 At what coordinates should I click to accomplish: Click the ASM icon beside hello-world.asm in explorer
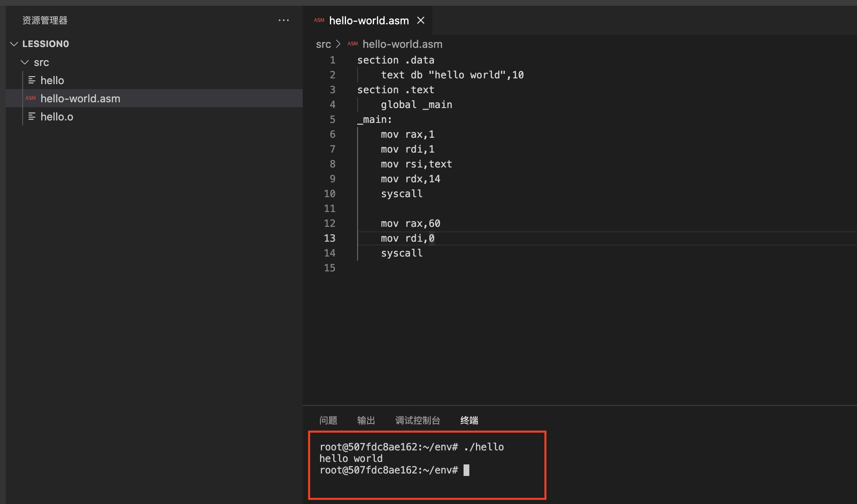(x=31, y=98)
